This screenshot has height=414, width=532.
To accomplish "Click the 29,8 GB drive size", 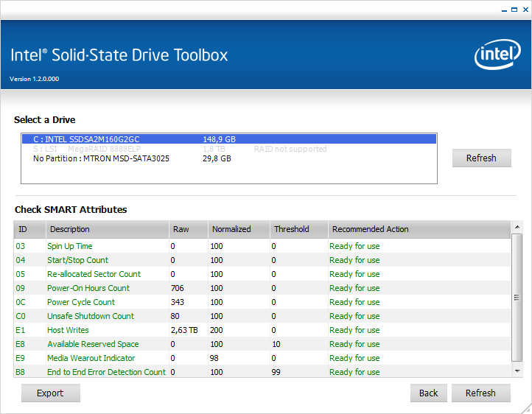I will (217, 158).
